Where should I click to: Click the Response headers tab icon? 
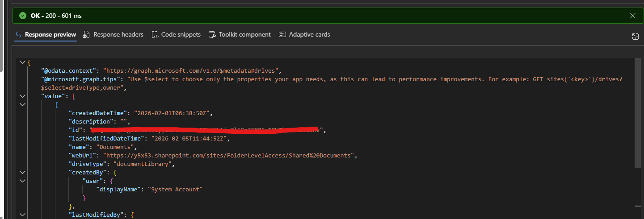pos(85,35)
